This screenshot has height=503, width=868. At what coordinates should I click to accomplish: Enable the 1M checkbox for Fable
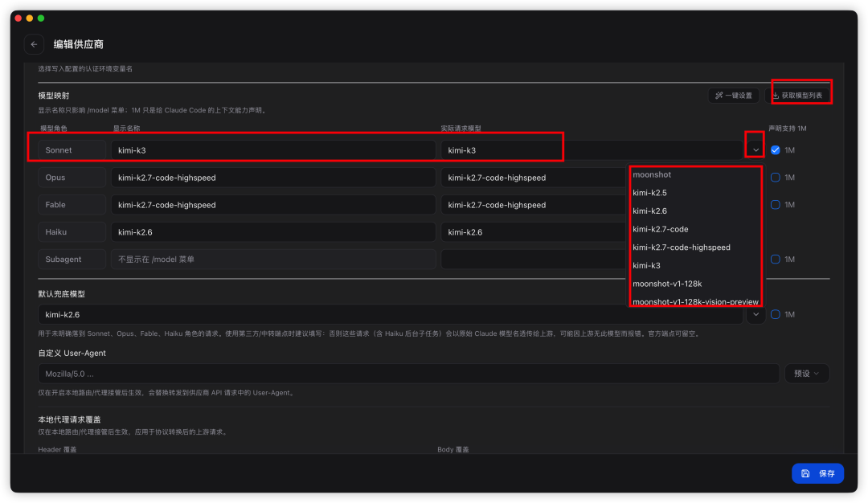click(776, 205)
